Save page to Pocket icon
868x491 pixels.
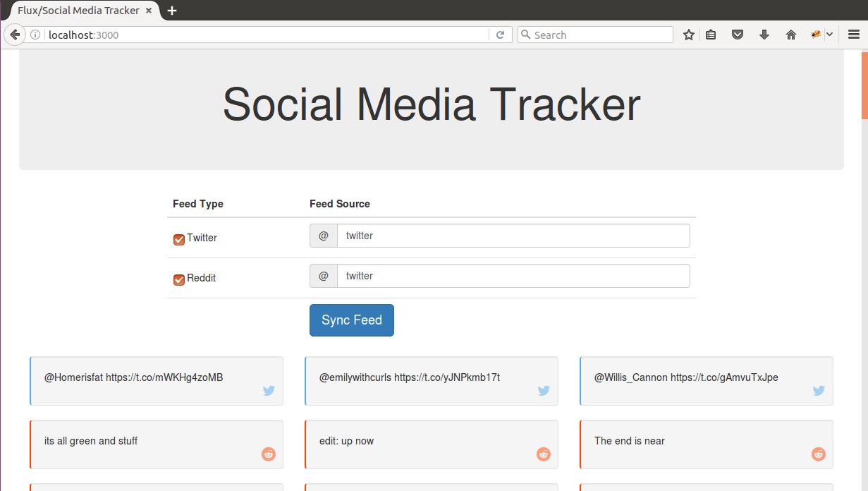coord(738,35)
